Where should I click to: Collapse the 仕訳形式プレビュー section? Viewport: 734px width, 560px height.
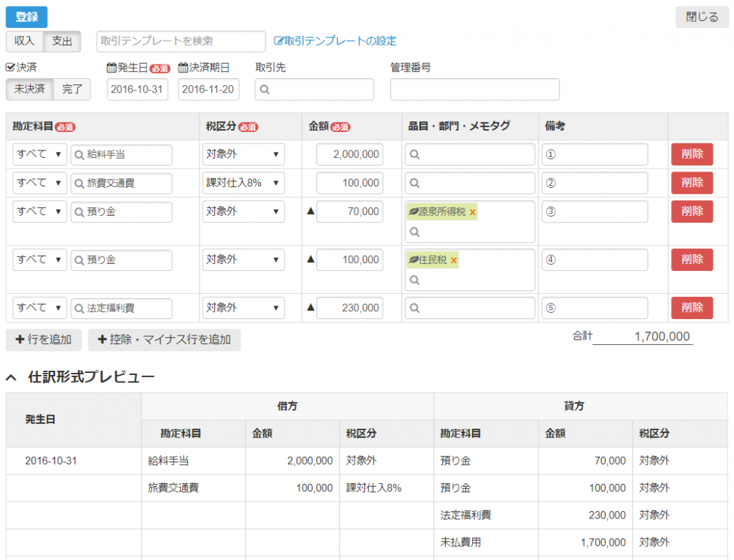pyautogui.click(x=11, y=376)
